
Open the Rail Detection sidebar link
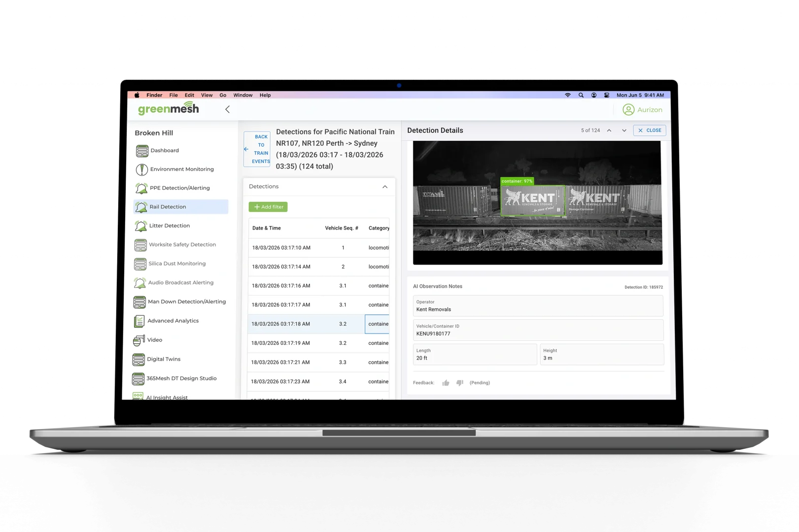click(181, 207)
